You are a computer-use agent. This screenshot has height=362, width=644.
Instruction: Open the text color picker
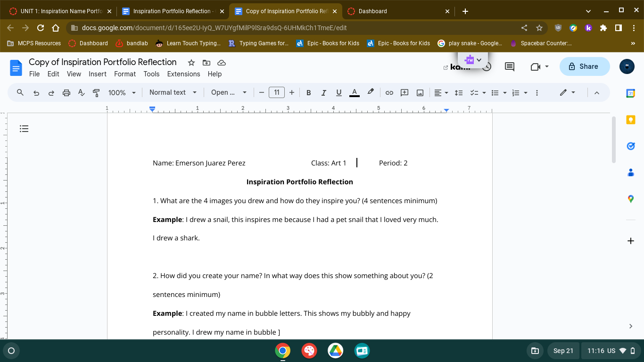click(x=355, y=93)
